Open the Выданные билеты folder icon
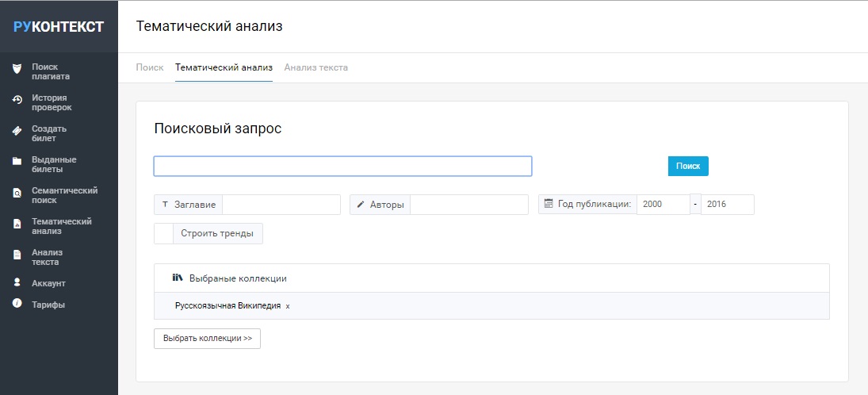 pyautogui.click(x=17, y=162)
